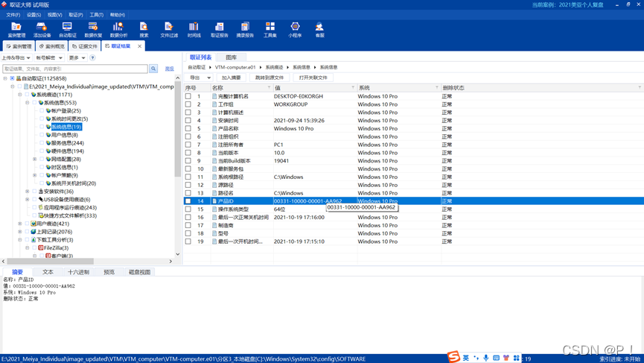Click the keyboard icon in IME bar
644x363 pixels.
496,358
